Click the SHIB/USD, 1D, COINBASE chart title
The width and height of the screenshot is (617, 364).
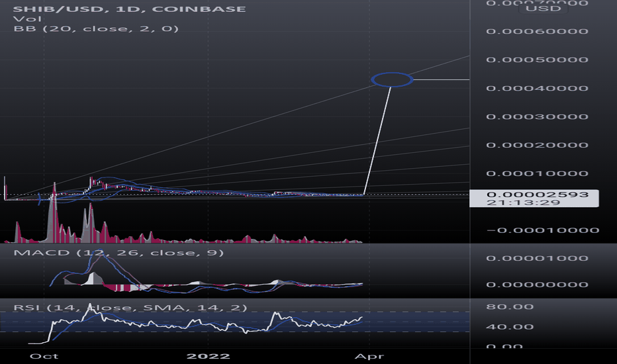click(x=130, y=9)
